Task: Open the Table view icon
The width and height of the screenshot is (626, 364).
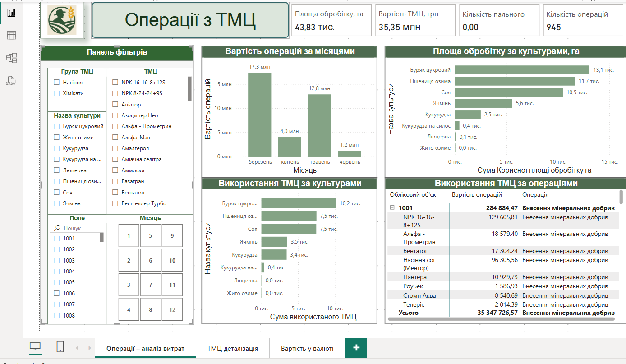Action: (x=11, y=35)
